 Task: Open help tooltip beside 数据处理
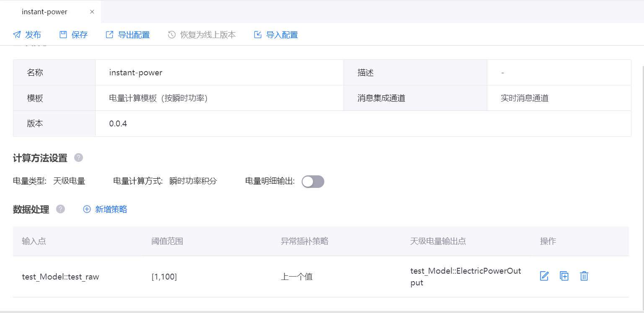(60, 209)
